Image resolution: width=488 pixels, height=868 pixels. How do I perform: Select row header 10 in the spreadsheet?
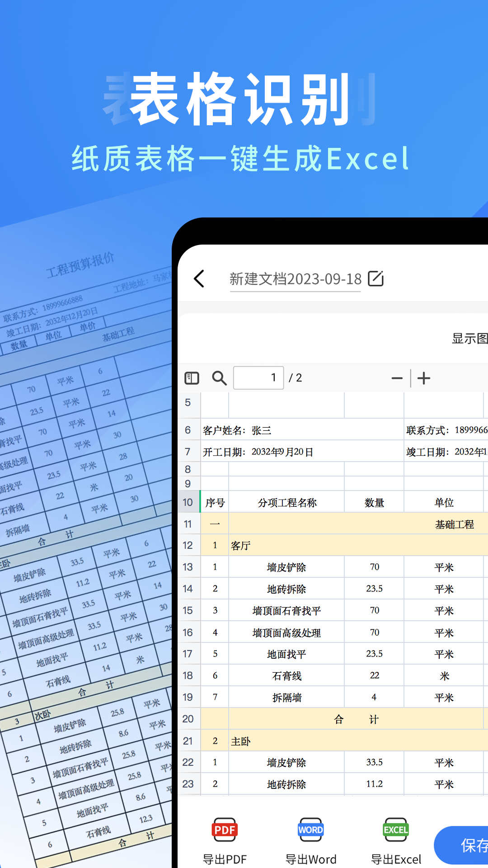pyautogui.click(x=188, y=502)
